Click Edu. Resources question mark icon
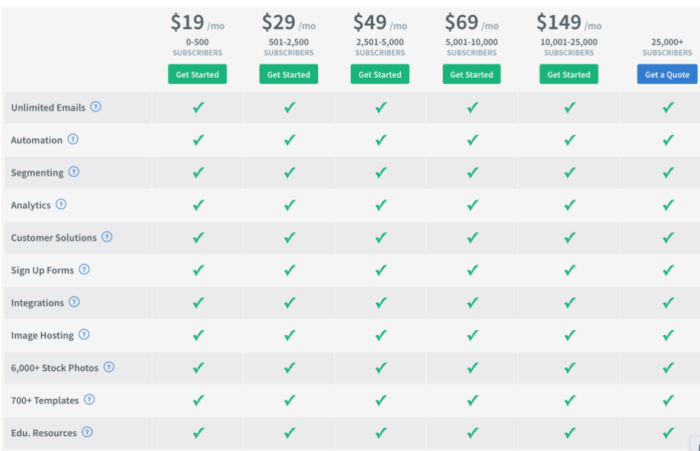700x451 pixels. [87, 432]
